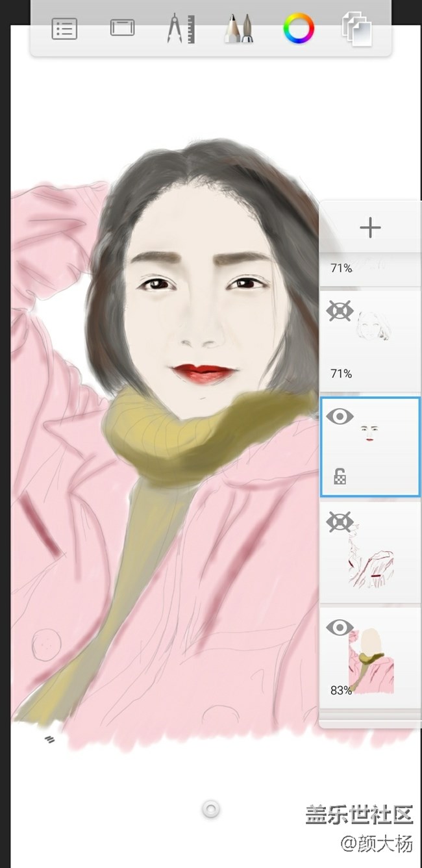Show the hidden face sketch layer
This screenshot has width=422, height=868.
340,312
